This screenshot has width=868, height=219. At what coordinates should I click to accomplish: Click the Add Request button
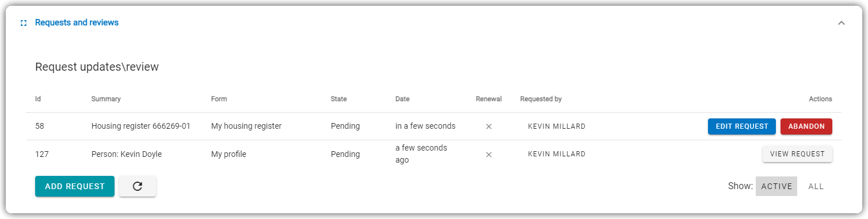click(x=75, y=186)
